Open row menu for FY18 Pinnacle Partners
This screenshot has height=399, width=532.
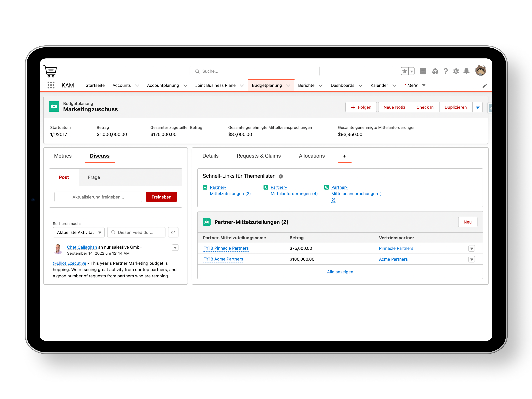[471, 248]
